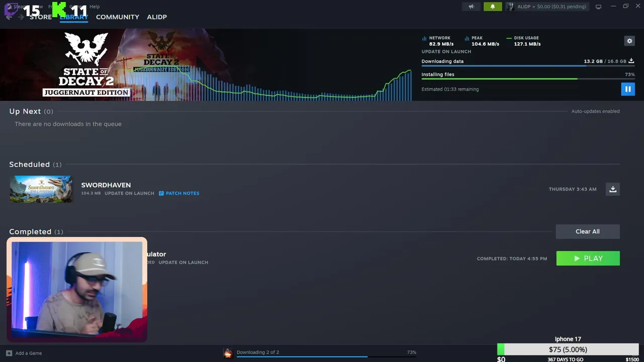The image size is (644, 362).
Task: Click the download icon next to 16.8 GB
Action: click(631, 61)
